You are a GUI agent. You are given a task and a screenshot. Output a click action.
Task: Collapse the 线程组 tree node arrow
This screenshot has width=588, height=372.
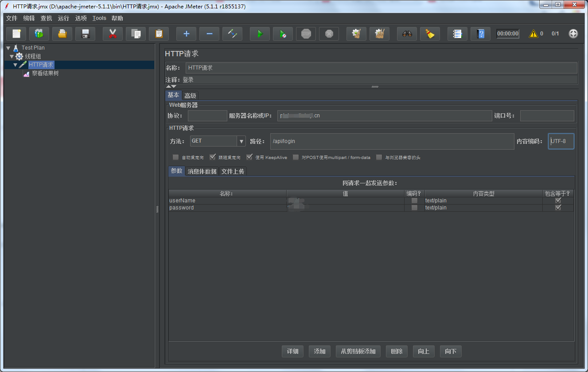12,56
